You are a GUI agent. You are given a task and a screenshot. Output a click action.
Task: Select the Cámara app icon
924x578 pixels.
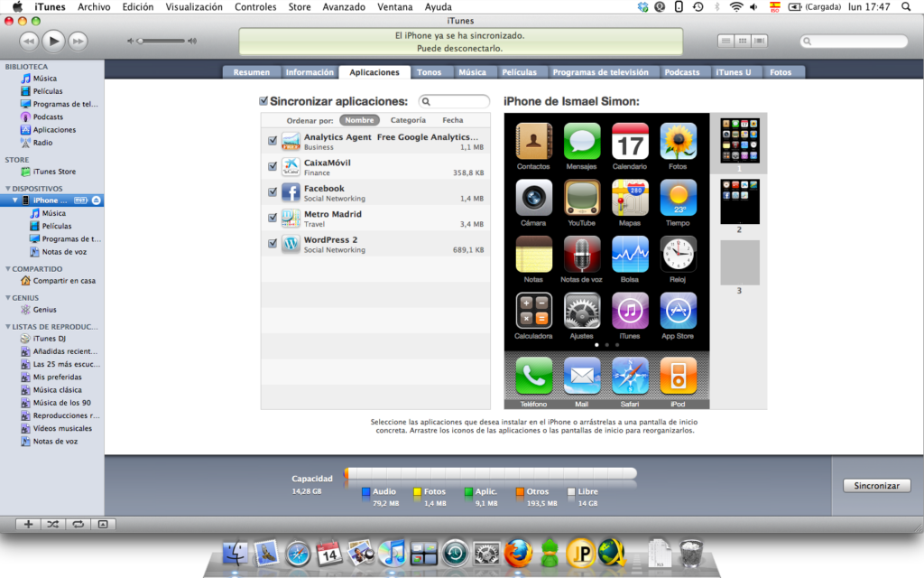pyautogui.click(x=533, y=198)
